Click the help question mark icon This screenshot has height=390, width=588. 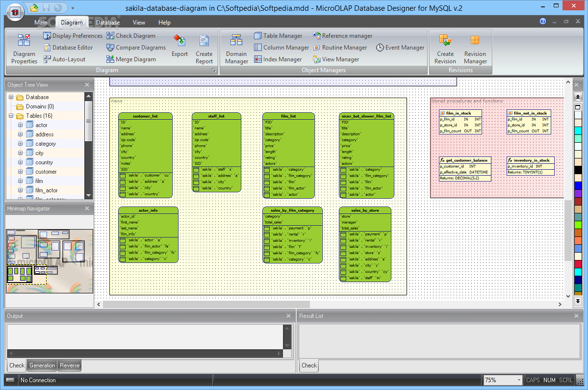542,22
